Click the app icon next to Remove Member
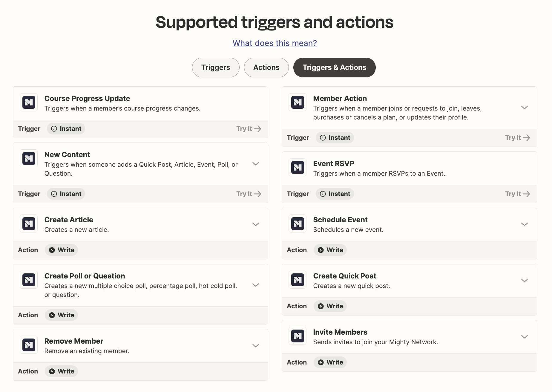This screenshot has height=392, width=552. tap(29, 345)
